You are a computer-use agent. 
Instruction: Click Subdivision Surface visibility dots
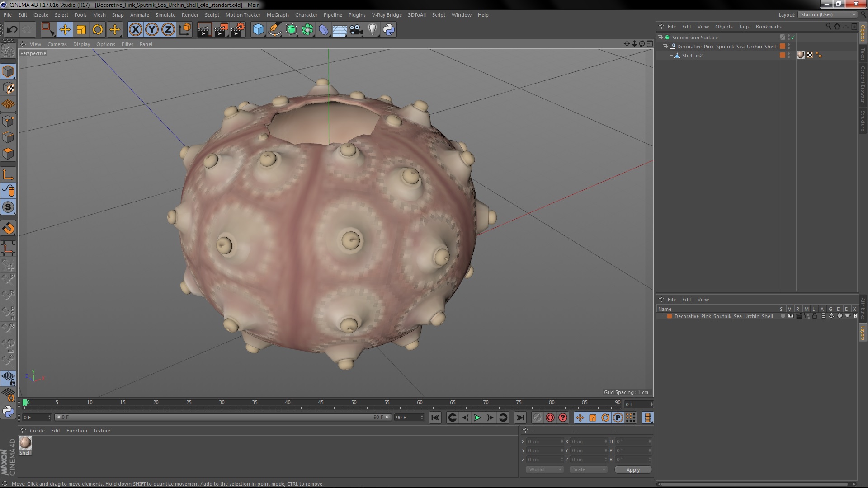[x=788, y=38]
